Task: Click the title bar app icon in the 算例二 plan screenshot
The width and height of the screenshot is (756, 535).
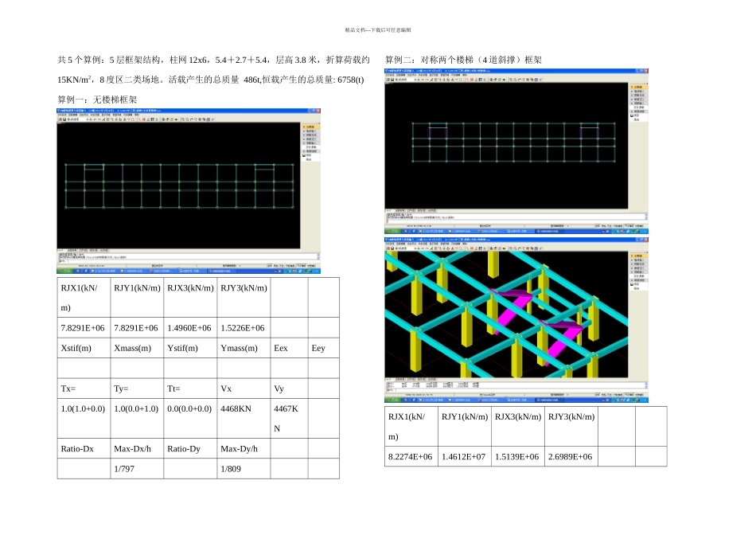Action: [387, 70]
